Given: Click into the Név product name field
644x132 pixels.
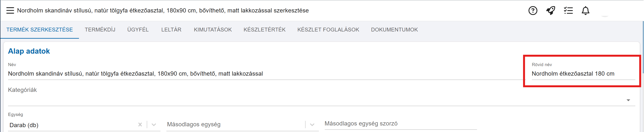Looking at the screenshot, I should [266, 73].
